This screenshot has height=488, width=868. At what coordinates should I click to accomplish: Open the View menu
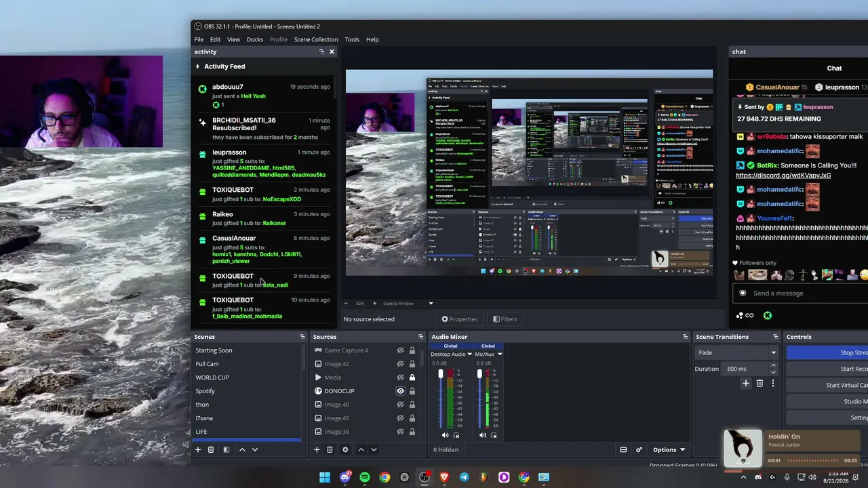[x=233, y=39]
